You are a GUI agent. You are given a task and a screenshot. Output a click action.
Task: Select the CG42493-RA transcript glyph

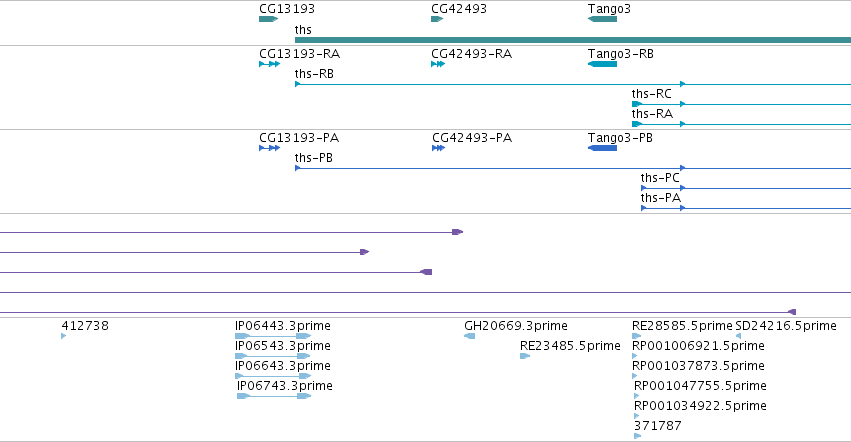pyautogui.click(x=438, y=64)
